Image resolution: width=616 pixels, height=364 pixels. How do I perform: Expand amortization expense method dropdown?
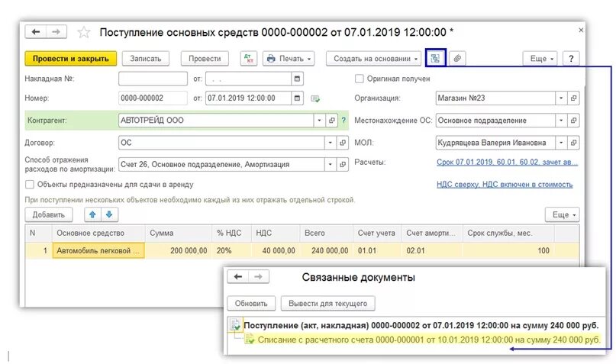(x=331, y=165)
